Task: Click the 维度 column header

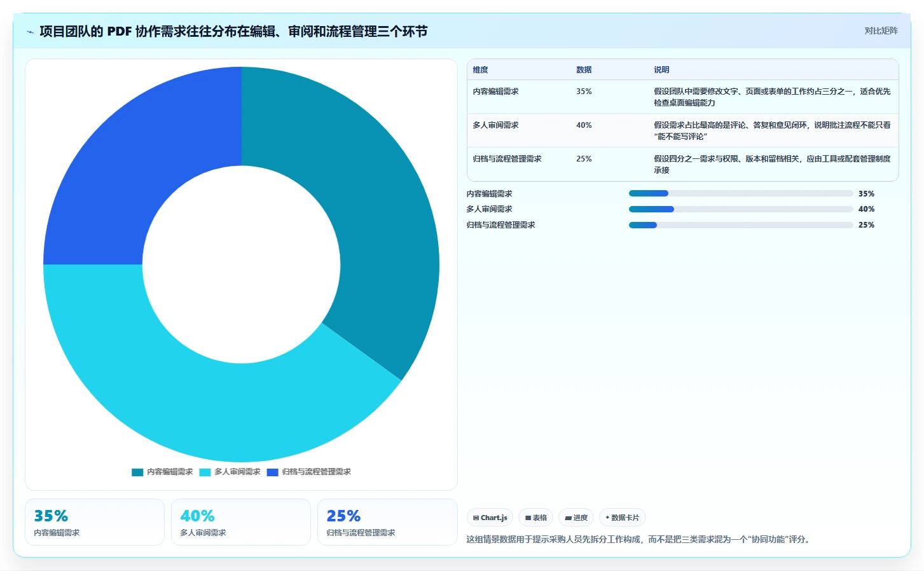Action: pyautogui.click(x=480, y=70)
